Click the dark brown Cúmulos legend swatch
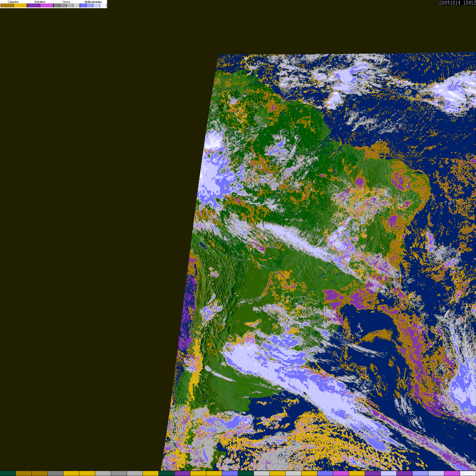The width and height of the screenshot is (476, 476). tap(7, 5)
